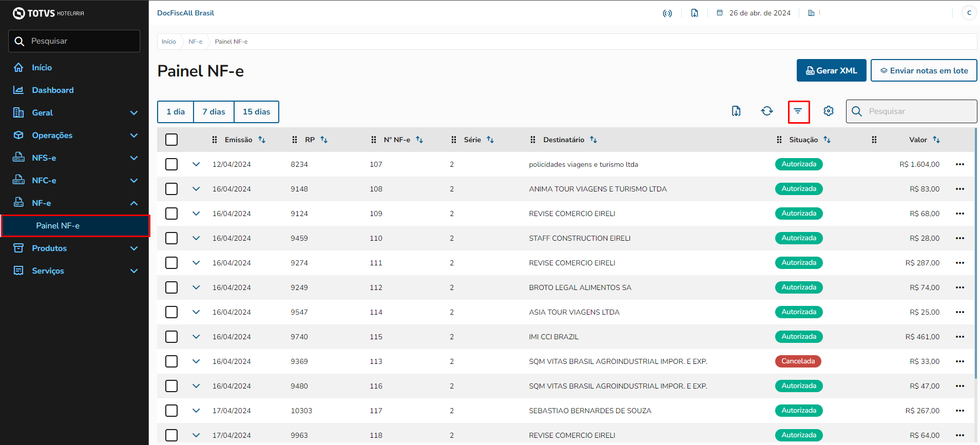Select the 1 dia period tab
The width and height of the screenshot is (980, 445).
(x=176, y=112)
